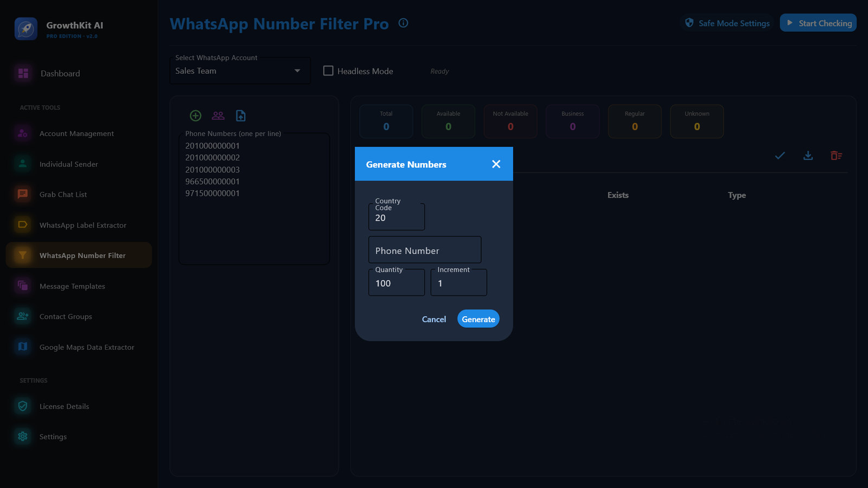Open Google Maps Data Extractor
The height and width of the screenshot is (488, 868).
click(x=79, y=347)
